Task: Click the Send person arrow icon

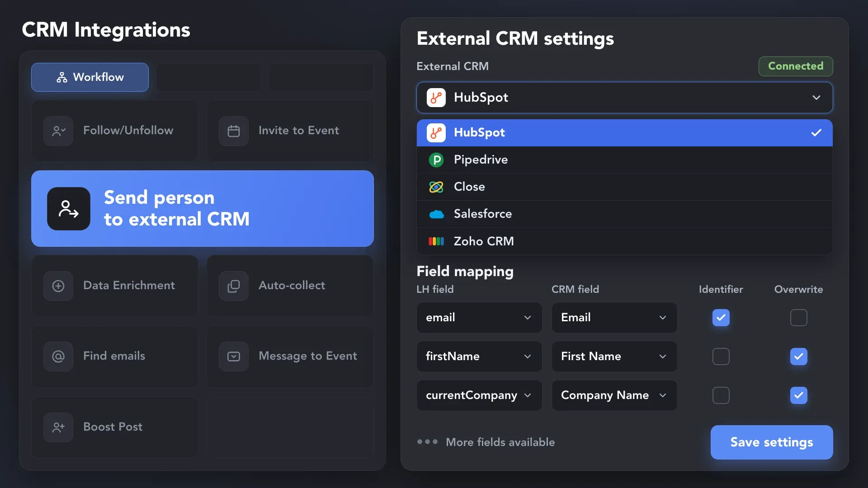Action: tap(69, 209)
